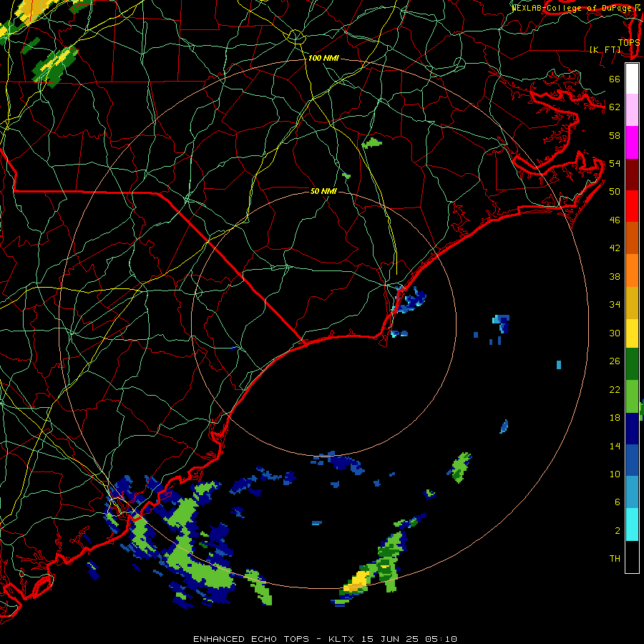Click the 2 value on the legend scale

[x=618, y=531]
